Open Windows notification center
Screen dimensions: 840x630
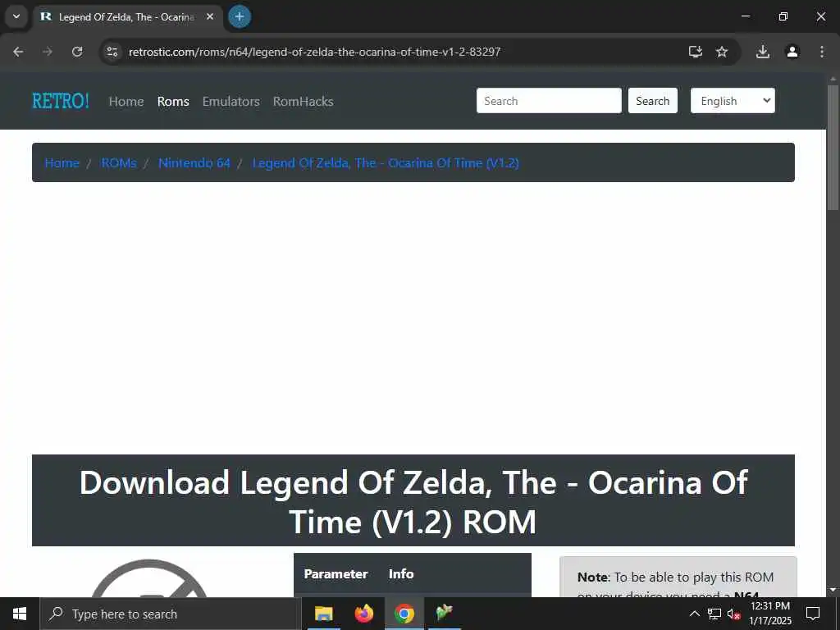(813, 614)
